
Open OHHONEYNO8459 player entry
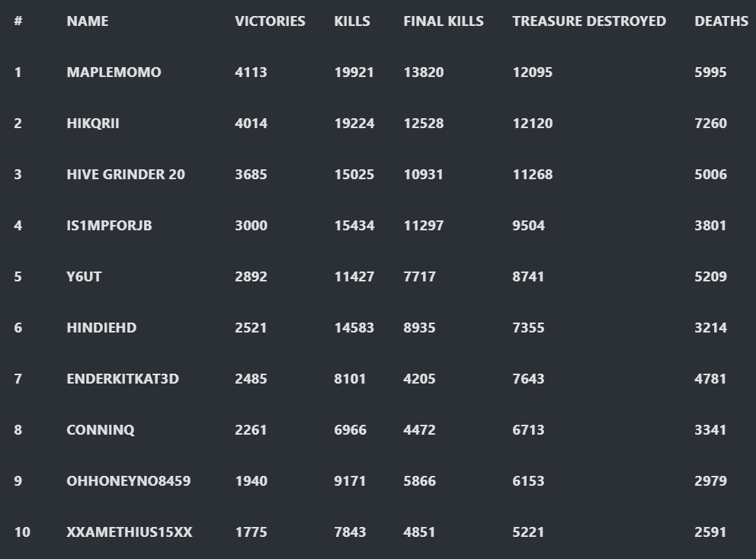(128, 481)
